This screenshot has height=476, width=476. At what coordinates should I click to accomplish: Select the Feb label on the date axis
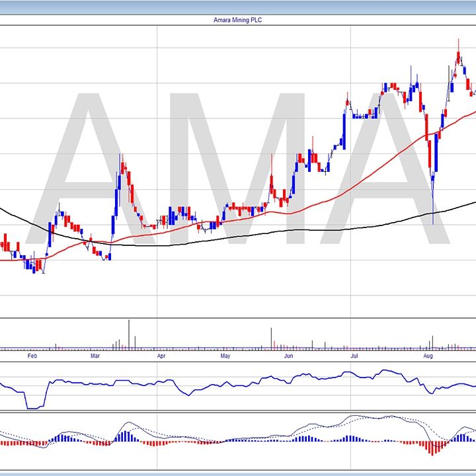pyautogui.click(x=31, y=356)
